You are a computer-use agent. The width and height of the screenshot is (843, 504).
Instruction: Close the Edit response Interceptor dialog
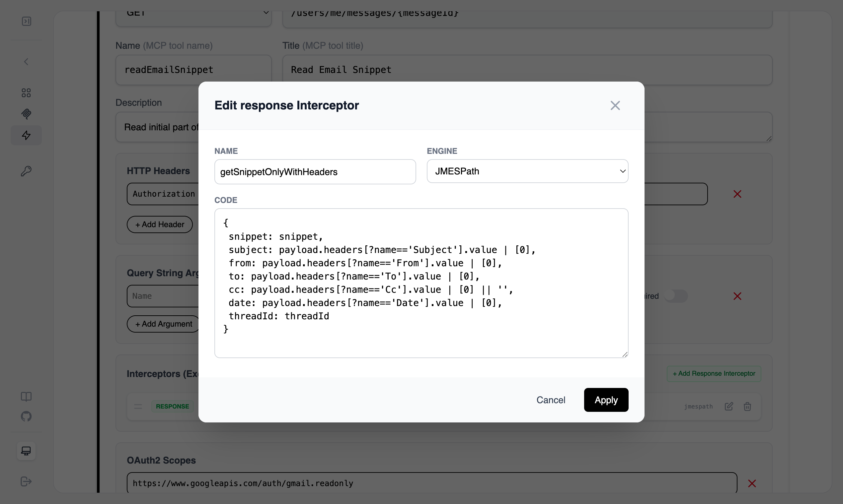(x=615, y=105)
